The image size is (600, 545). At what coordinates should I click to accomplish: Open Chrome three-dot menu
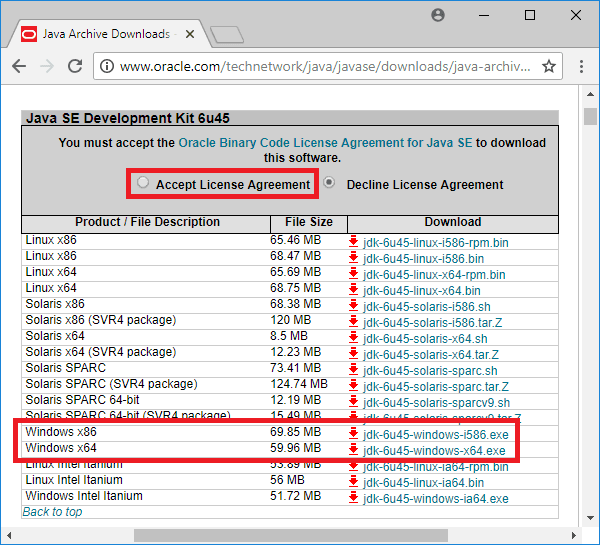(x=581, y=66)
